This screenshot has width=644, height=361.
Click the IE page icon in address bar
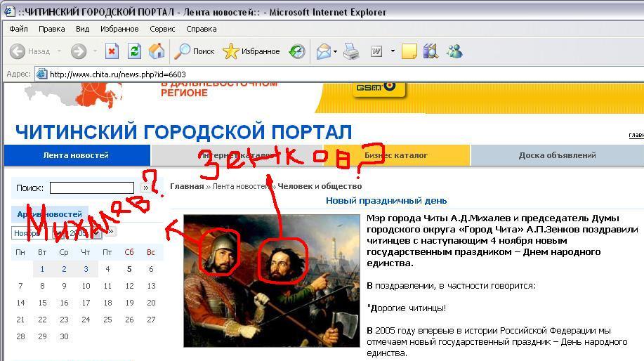[x=42, y=74]
